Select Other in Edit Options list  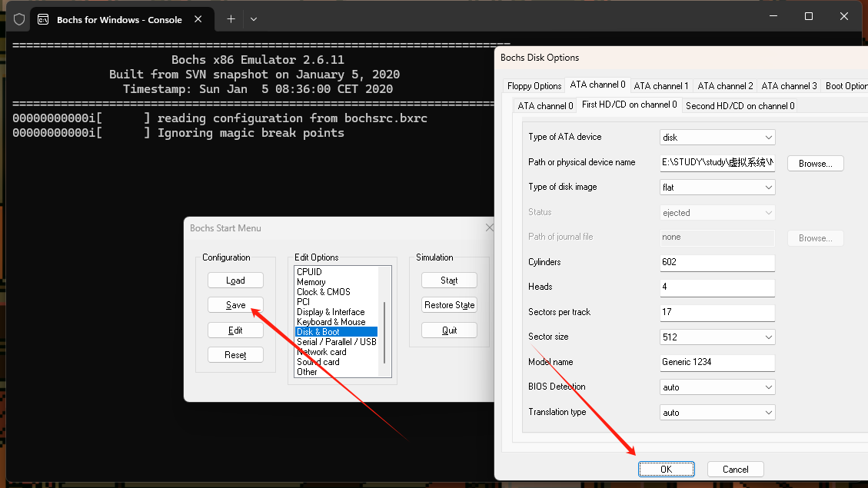[308, 372]
